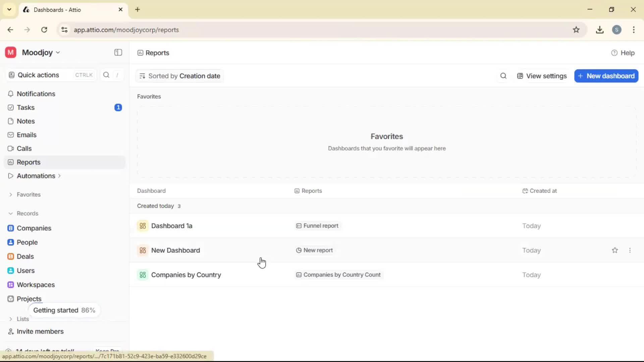
Task: Open Companies by Country dashboard
Action: [186, 275]
